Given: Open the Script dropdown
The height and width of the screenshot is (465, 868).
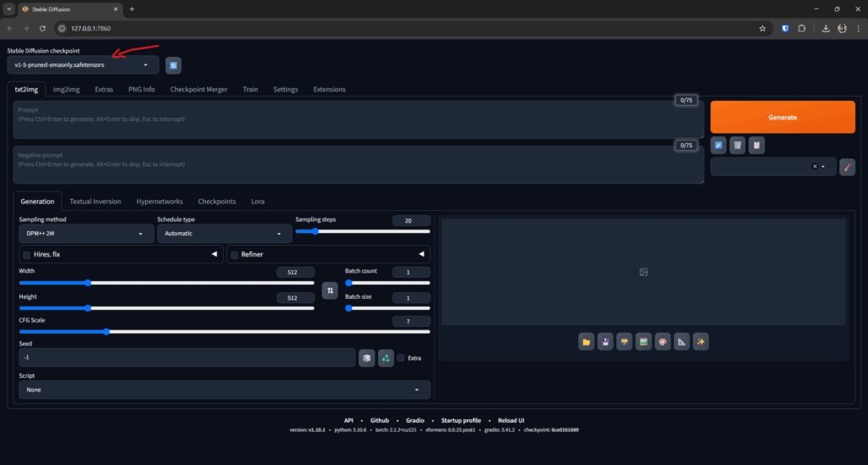Looking at the screenshot, I should tap(224, 390).
